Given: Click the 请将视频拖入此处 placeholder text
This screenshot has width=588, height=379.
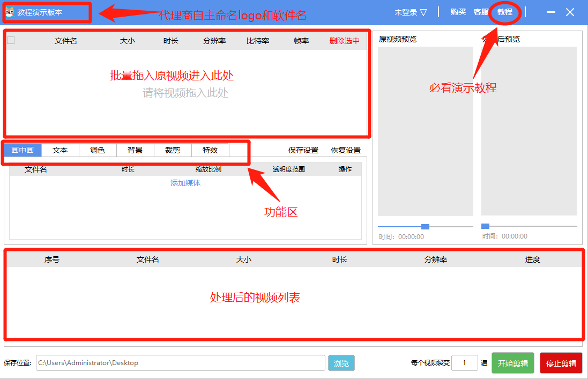Looking at the screenshot, I should pyautogui.click(x=185, y=93).
